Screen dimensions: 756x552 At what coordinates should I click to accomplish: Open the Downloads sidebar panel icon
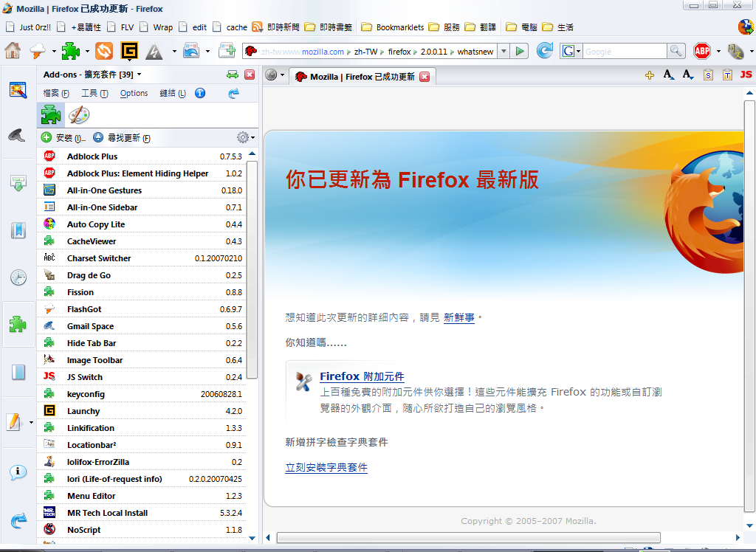18,184
